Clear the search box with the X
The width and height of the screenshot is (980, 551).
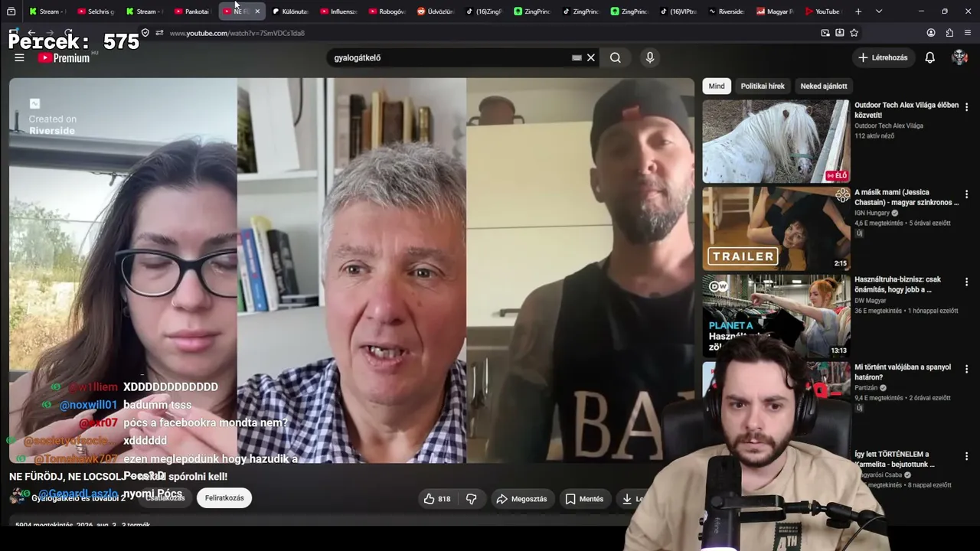point(591,57)
